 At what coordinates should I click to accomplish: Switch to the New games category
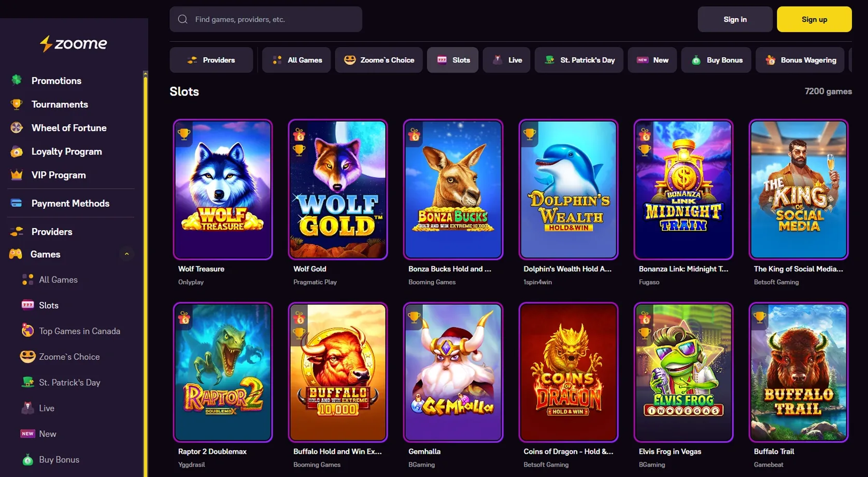click(652, 60)
